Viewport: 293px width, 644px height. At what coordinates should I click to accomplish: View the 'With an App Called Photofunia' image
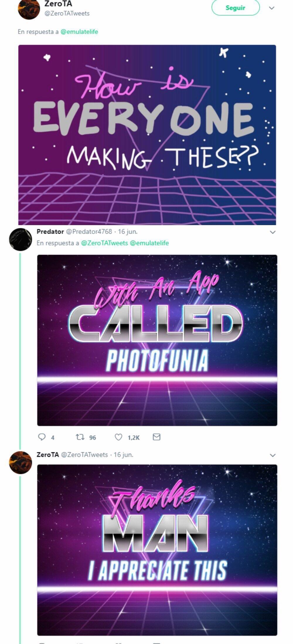coord(157,340)
